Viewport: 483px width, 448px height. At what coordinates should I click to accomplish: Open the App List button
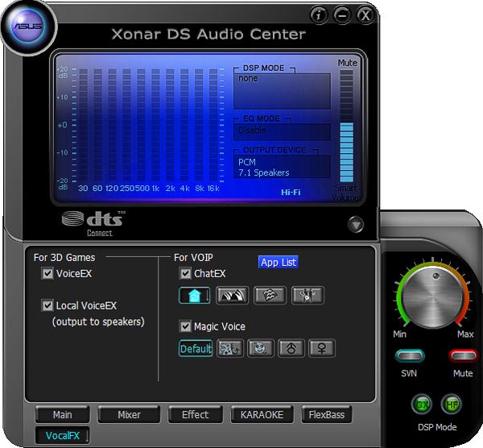coord(279,262)
